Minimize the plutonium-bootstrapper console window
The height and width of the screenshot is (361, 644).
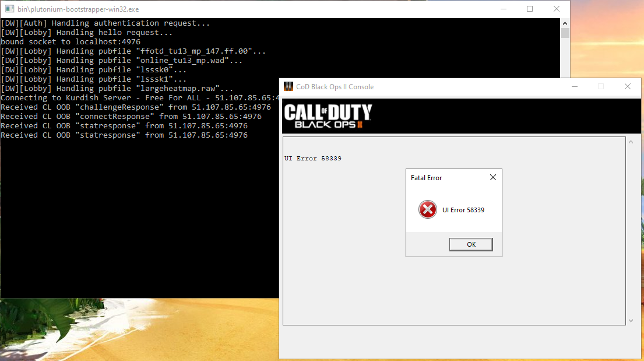[x=503, y=9]
